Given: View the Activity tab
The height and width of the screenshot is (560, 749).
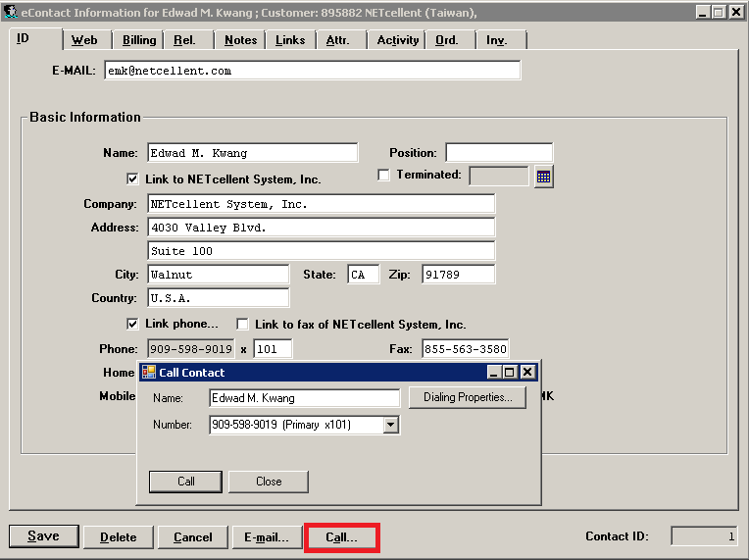Looking at the screenshot, I should coord(396,40).
